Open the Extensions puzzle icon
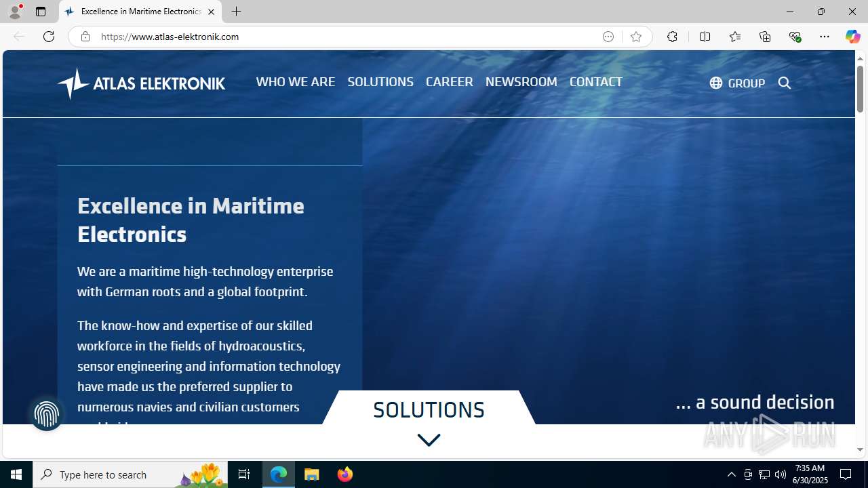 coord(672,37)
